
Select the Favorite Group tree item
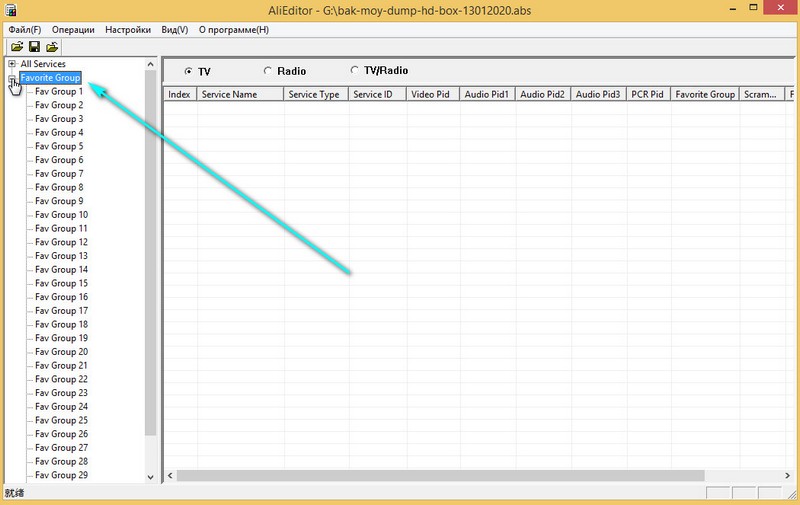pos(50,78)
